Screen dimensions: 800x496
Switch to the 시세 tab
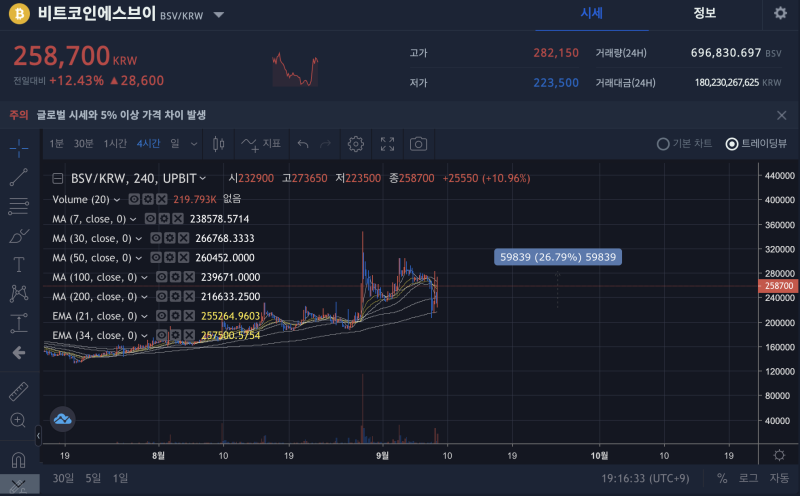pos(592,14)
